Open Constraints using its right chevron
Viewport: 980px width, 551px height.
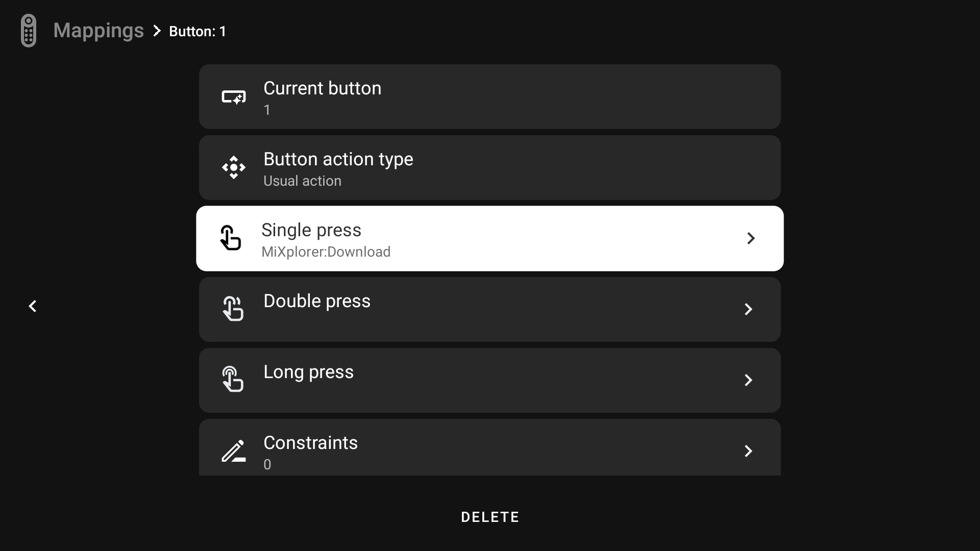click(x=748, y=451)
